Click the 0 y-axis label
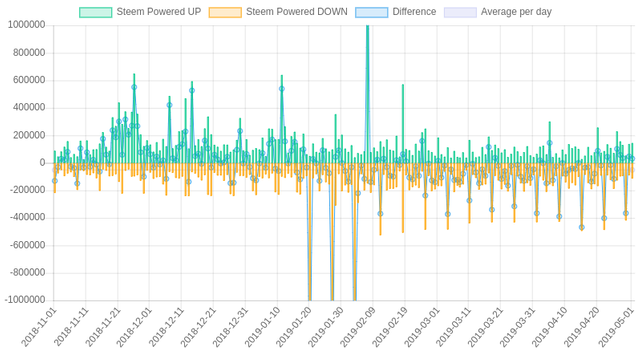640x361 pixels. pos(42,163)
